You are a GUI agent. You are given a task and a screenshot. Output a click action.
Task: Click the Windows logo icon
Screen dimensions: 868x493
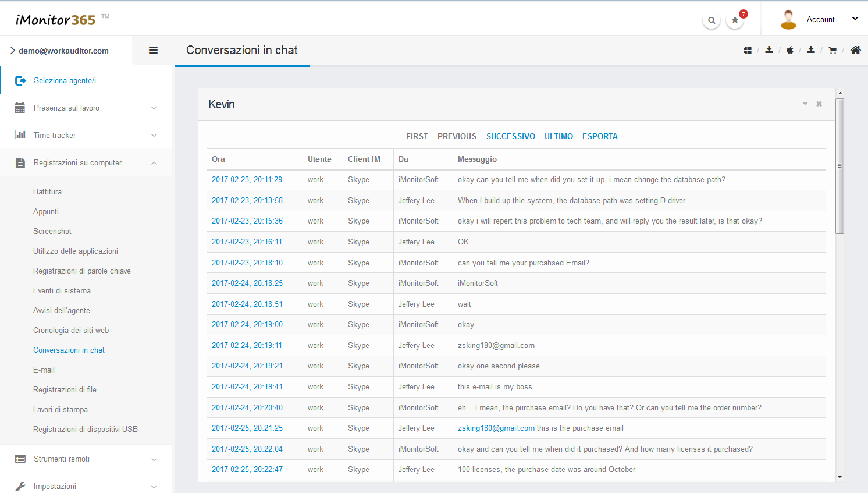pyautogui.click(x=748, y=51)
